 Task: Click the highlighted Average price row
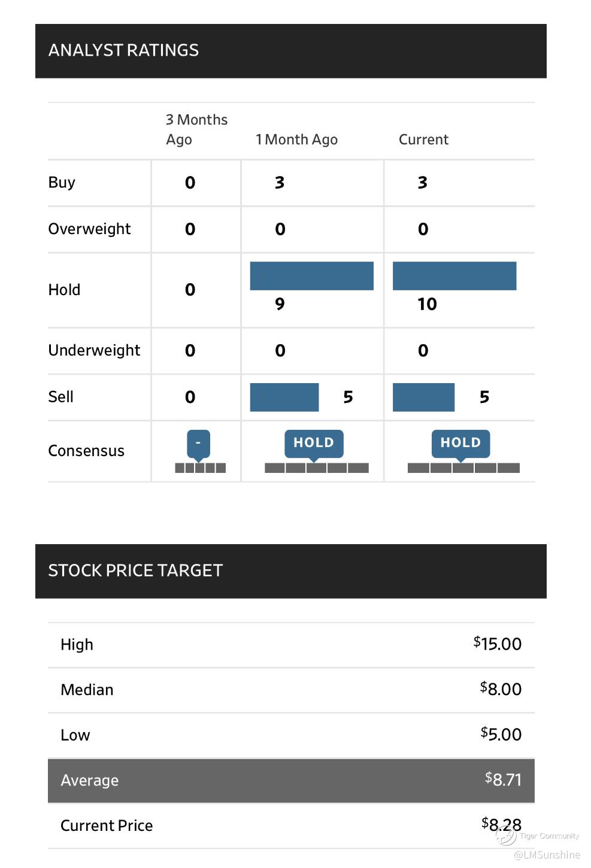291,781
